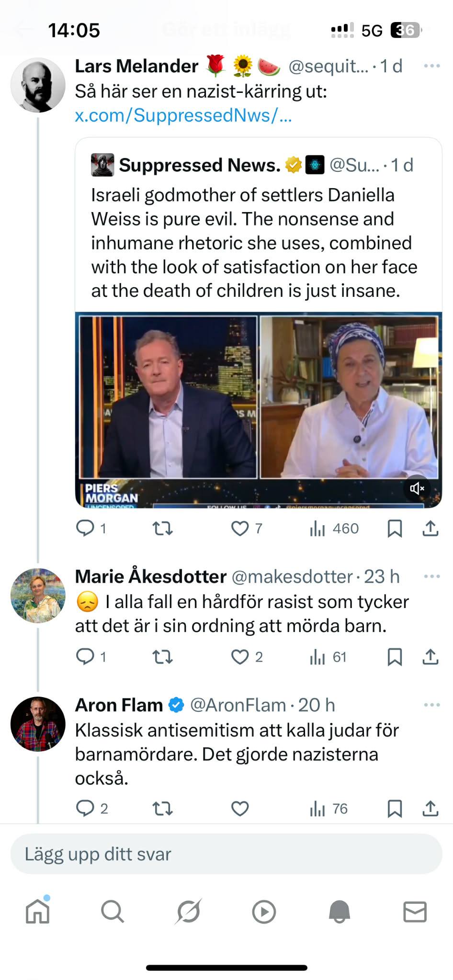Open more options for Aron Flam's reply
Image resolution: width=453 pixels, height=980 pixels.
(431, 705)
